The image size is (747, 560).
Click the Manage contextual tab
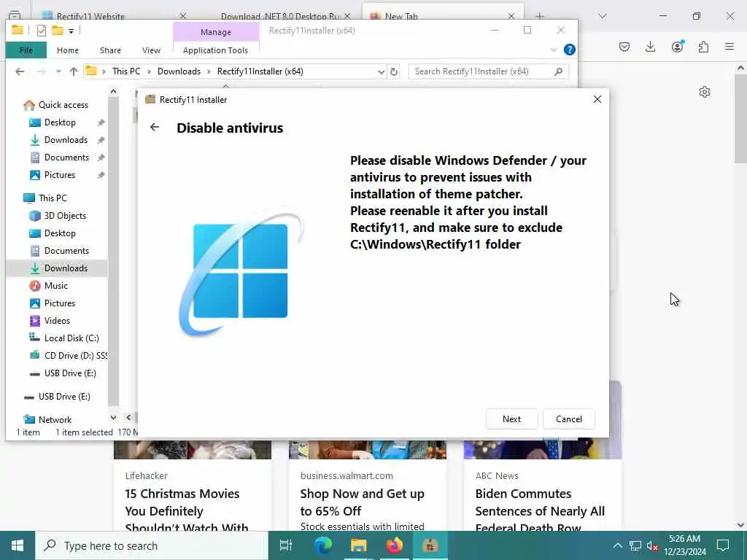pos(216,32)
